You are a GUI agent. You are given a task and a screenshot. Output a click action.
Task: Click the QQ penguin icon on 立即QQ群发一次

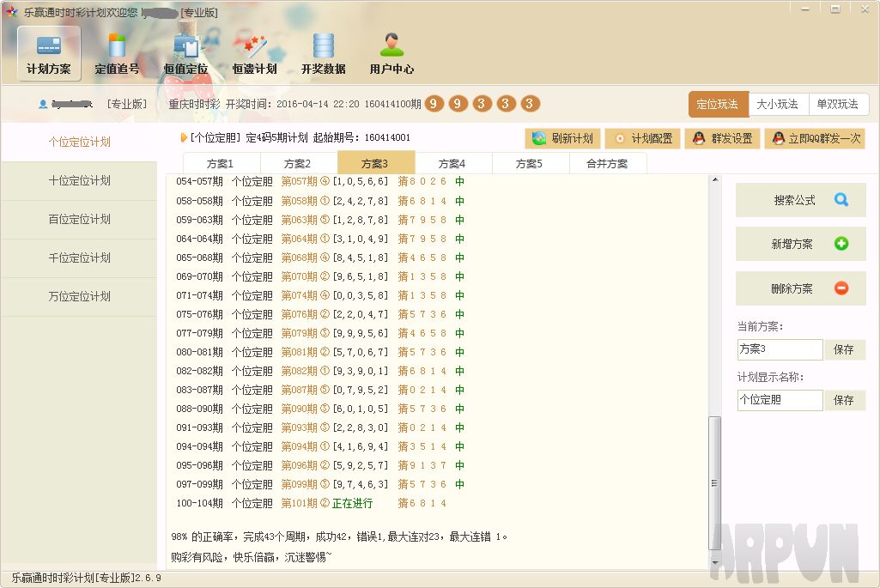pos(779,138)
